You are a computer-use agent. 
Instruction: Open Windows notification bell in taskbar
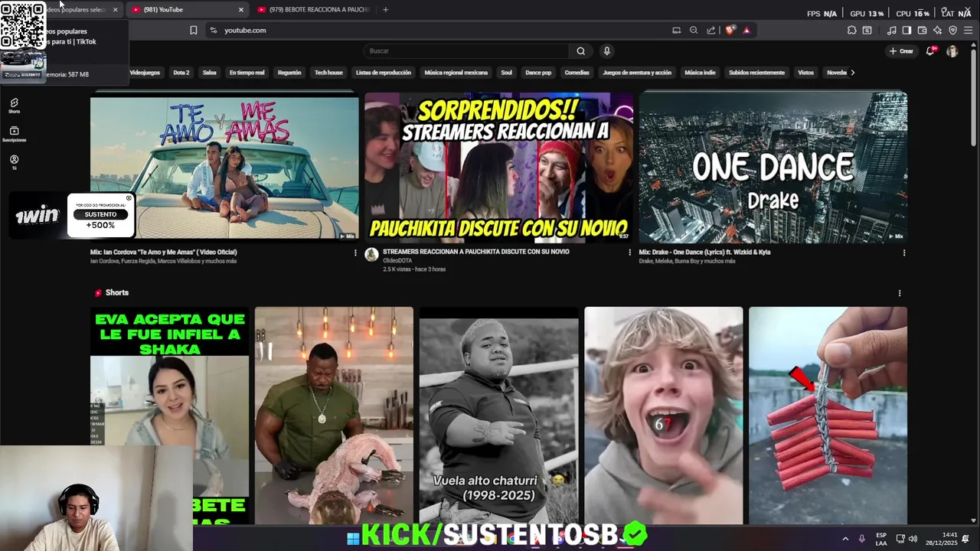pos(965,539)
